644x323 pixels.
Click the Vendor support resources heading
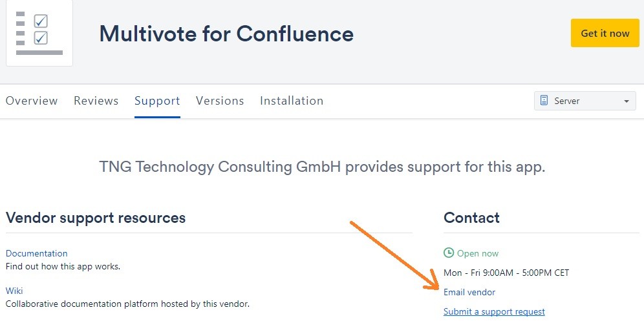(x=96, y=218)
